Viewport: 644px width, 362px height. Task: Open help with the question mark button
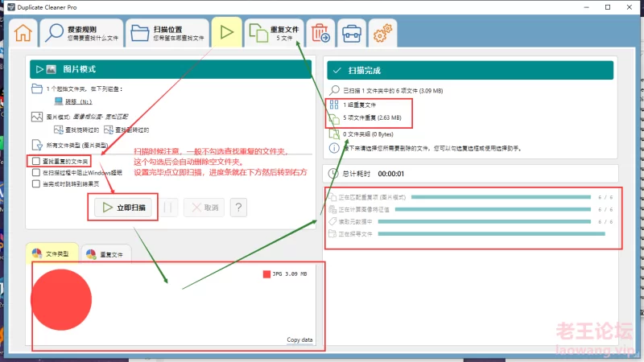[238, 208]
